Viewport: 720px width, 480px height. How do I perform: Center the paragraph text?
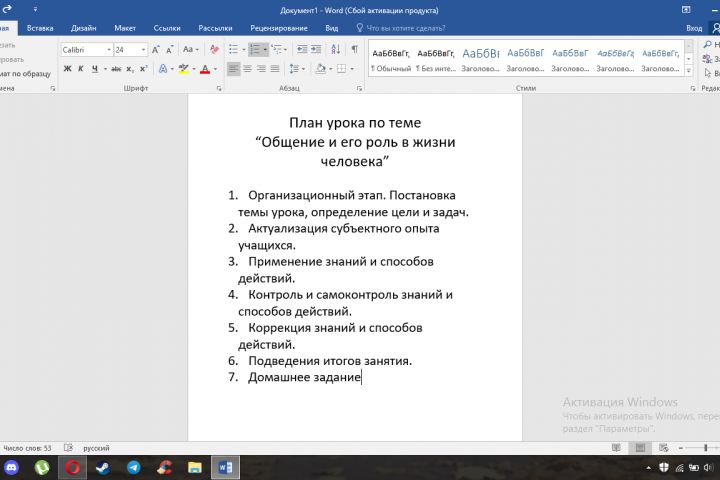(247, 69)
